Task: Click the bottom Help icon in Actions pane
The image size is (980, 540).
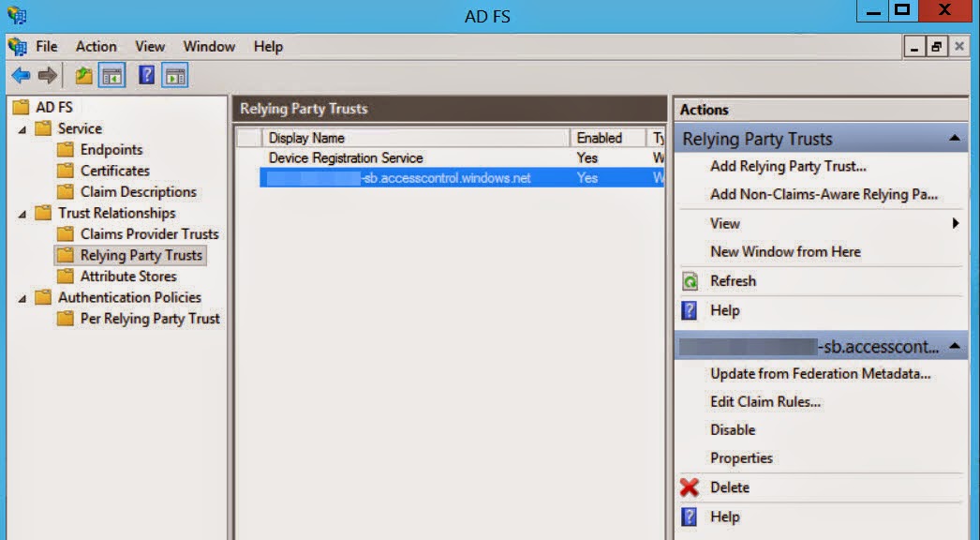Action: (x=690, y=517)
